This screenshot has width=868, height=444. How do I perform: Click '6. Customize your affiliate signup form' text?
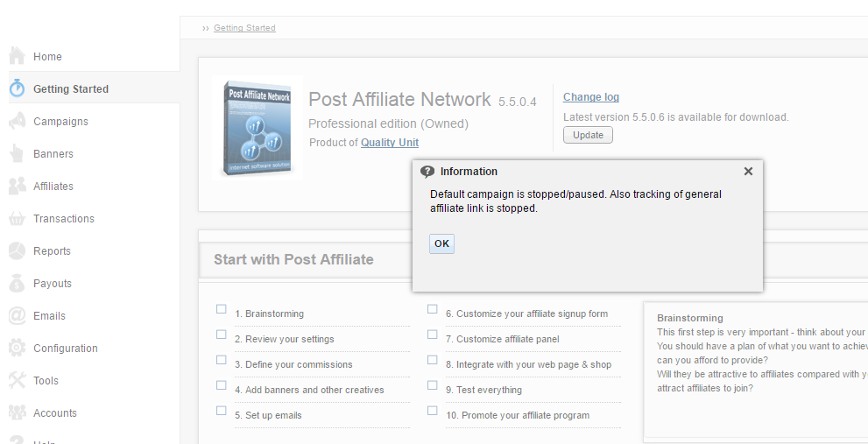click(527, 314)
